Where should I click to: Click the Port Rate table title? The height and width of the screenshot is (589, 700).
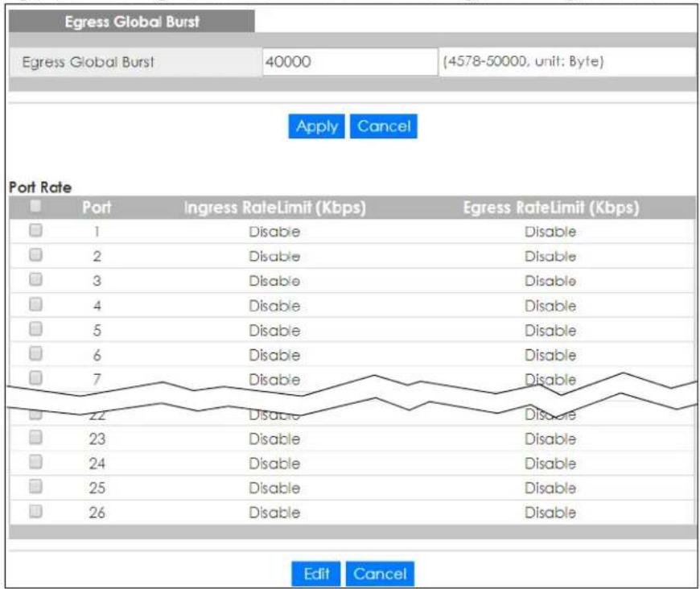click(40, 187)
